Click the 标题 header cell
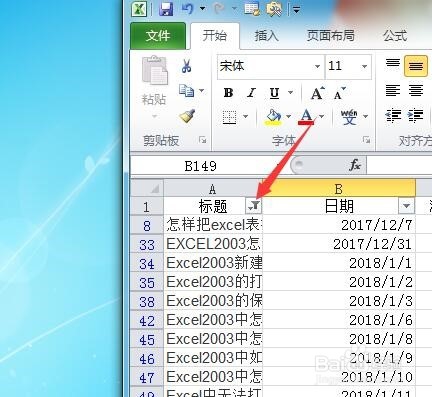 coord(213,206)
